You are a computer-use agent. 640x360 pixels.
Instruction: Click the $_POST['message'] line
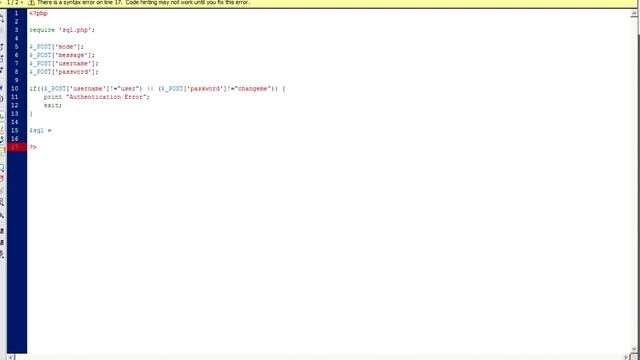(62, 55)
